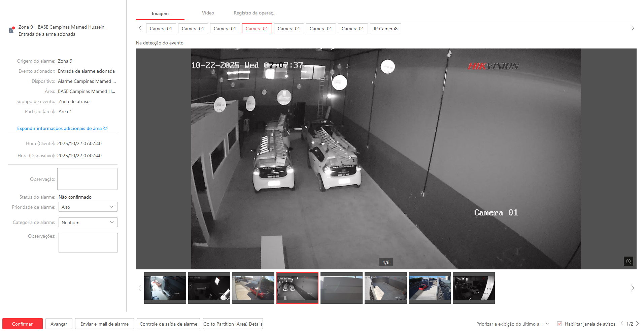Uncheck Habilitar janela de avisos checkbox
The width and height of the screenshot is (644, 332).
click(560, 324)
